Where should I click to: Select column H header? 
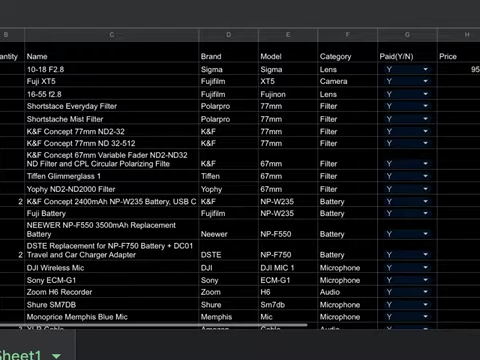tap(459, 35)
